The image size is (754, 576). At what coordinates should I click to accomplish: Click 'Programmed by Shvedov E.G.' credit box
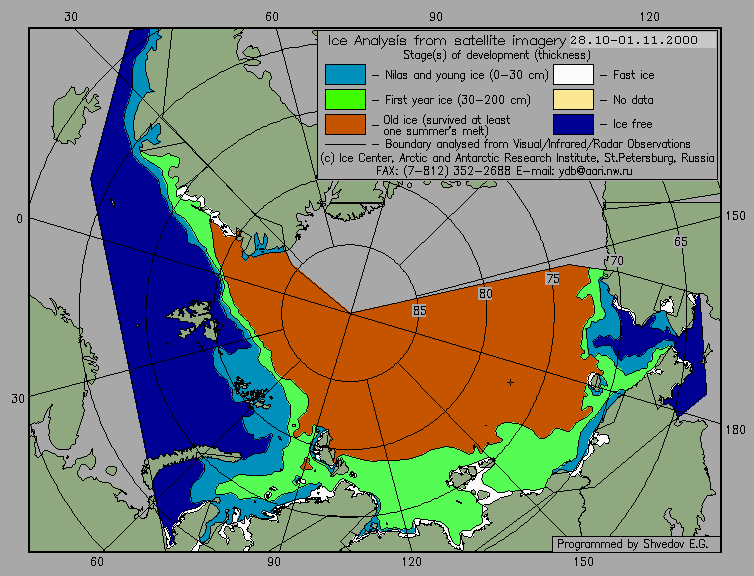(x=636, y=544)
